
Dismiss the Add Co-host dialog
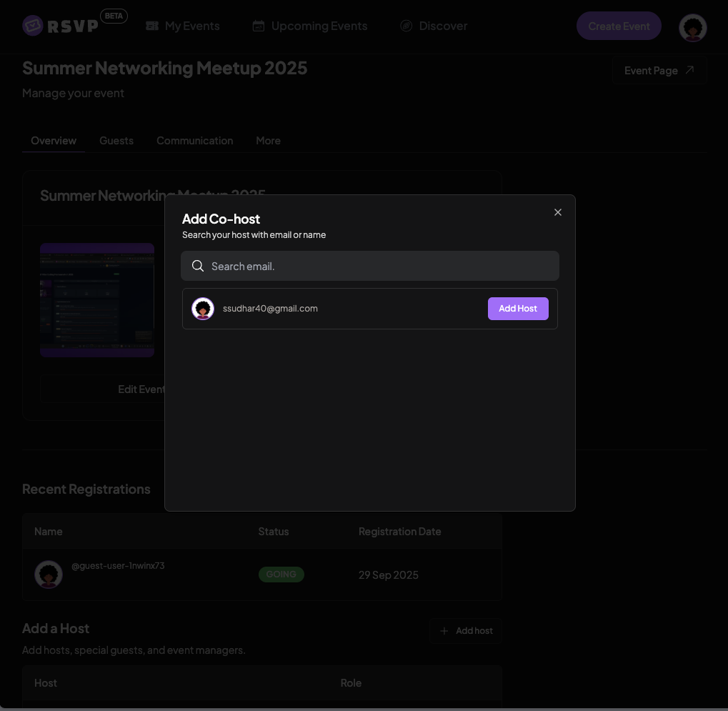(557, 212)
